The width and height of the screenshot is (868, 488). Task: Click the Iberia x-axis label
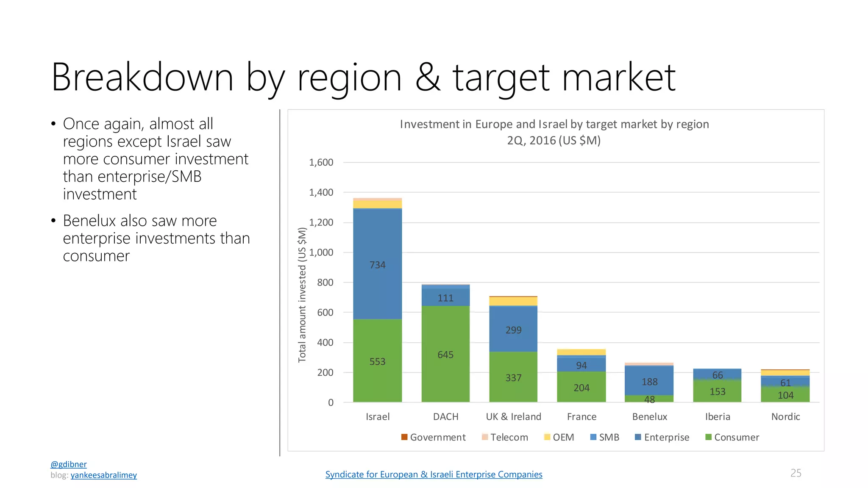pos(718,416)
